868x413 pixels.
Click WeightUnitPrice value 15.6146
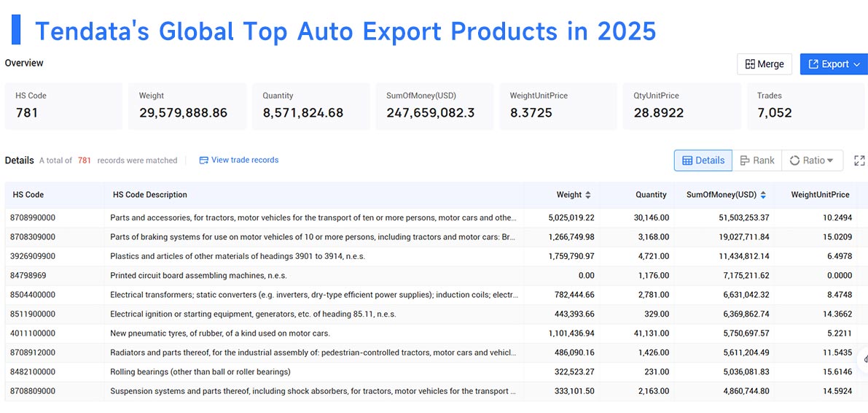pyautogui.click(x=837, y=371)
